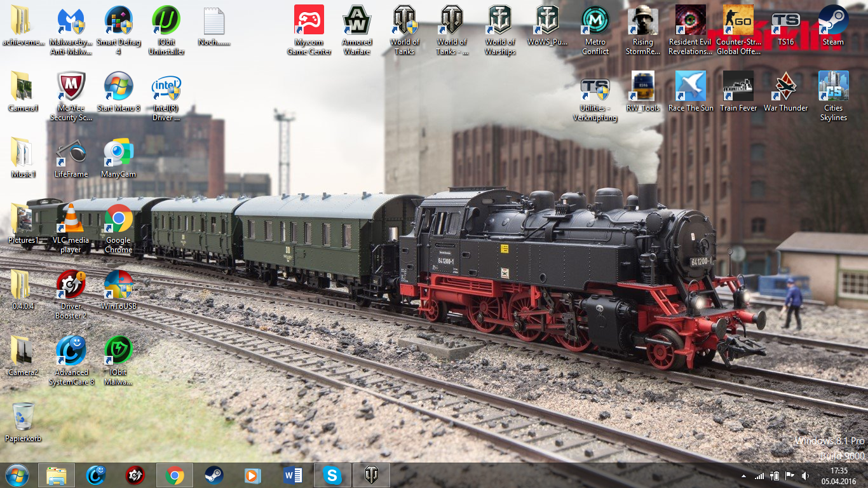Open File Explorer from the taskbar
The image size is (868, 488).
57,475
